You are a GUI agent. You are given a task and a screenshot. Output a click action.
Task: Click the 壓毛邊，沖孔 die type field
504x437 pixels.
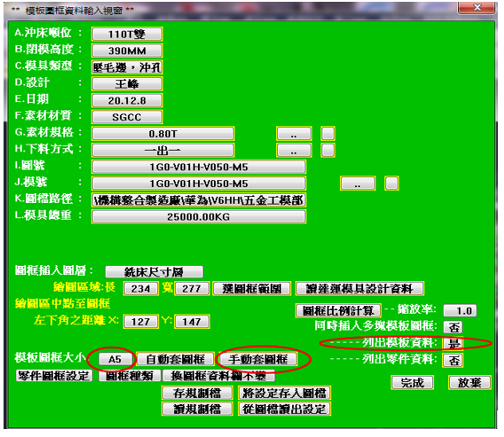click(127, 67)
